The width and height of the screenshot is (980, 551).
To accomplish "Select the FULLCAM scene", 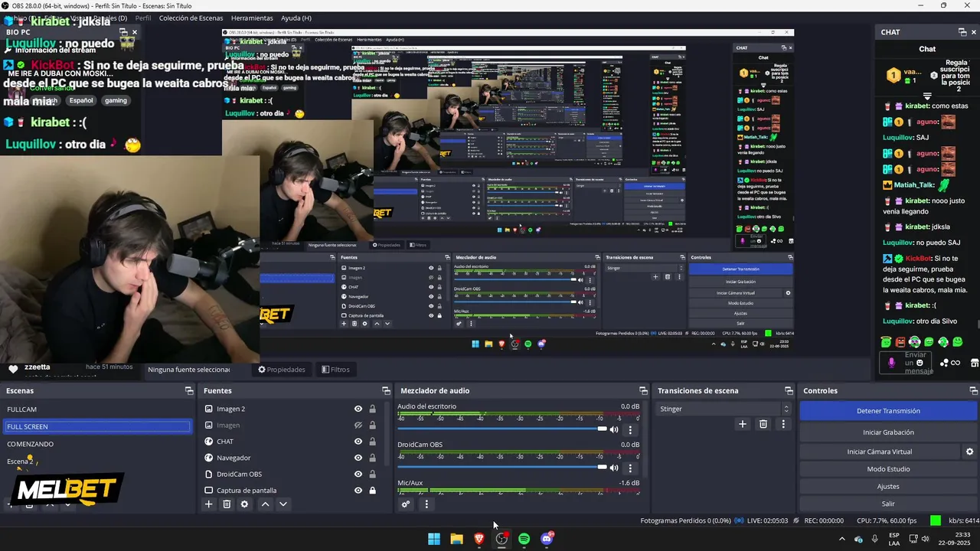I will (x=98, y=409).
